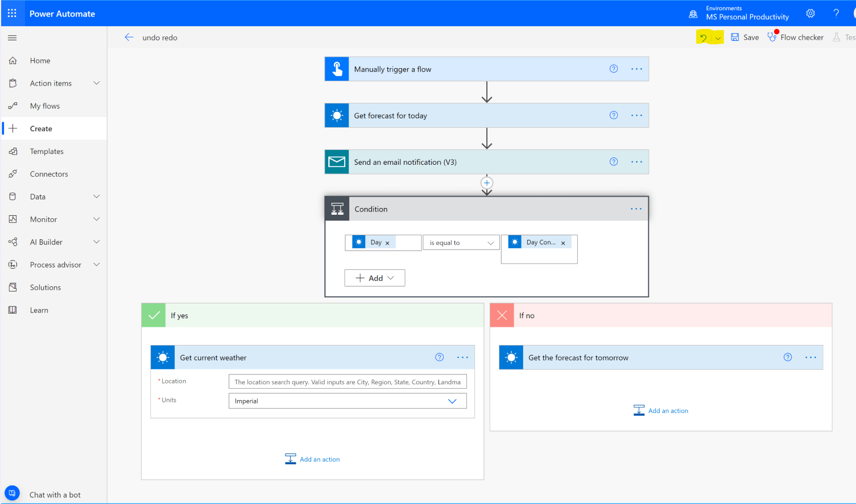This screenshot has height=504, width=856.
Task: Open the ellipsis menu on Condition card
Action: [636, 209]
